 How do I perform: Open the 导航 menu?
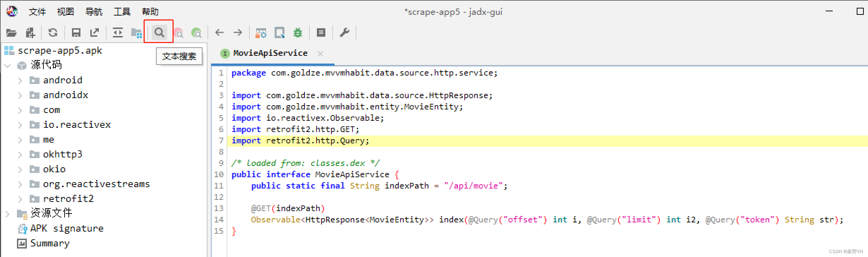click(94, 12)
